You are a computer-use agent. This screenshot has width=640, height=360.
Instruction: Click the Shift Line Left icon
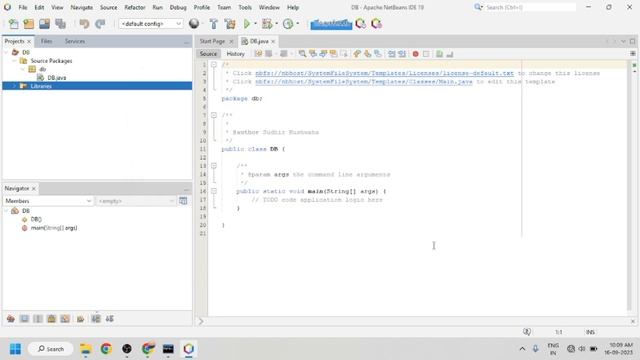click(x=391, y=54)
